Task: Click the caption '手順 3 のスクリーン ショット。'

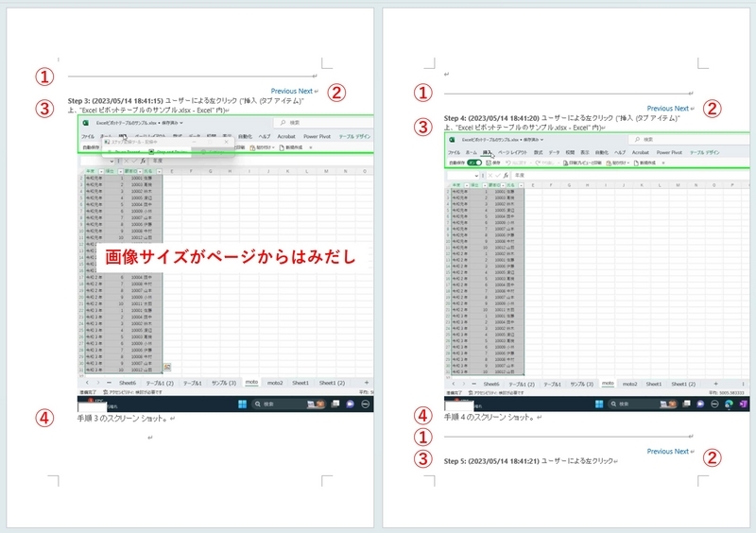Action: coord(123,419)
